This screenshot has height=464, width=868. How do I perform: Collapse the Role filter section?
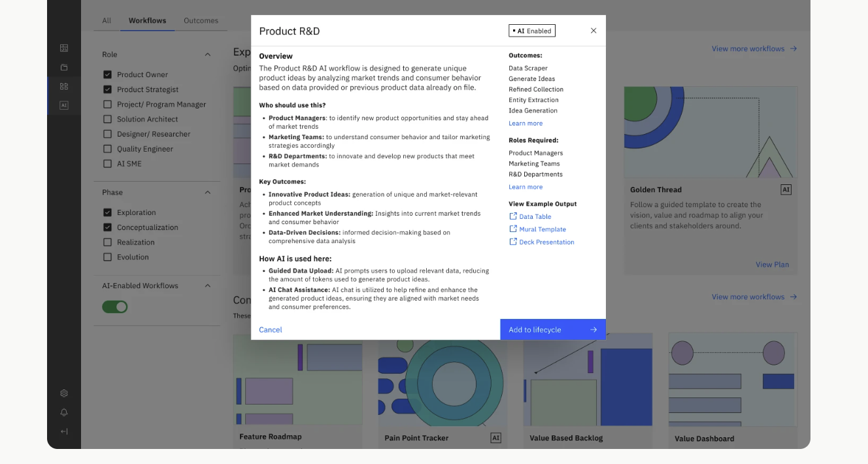point(207,54)
